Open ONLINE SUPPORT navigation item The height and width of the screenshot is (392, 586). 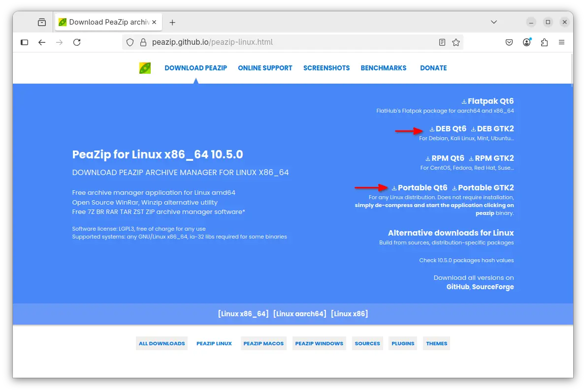(265, 68)
